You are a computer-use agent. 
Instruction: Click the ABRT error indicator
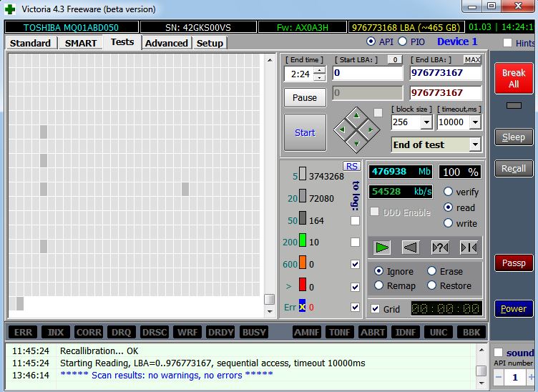coord(373,332)
